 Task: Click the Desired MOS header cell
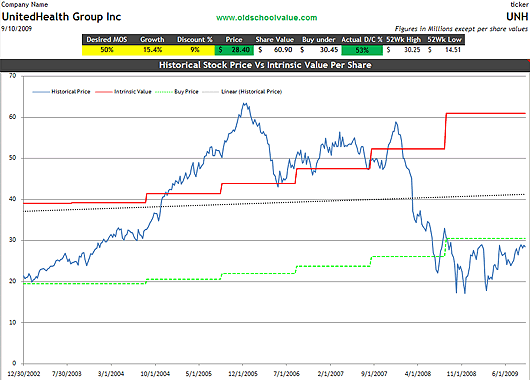(107, 40)
